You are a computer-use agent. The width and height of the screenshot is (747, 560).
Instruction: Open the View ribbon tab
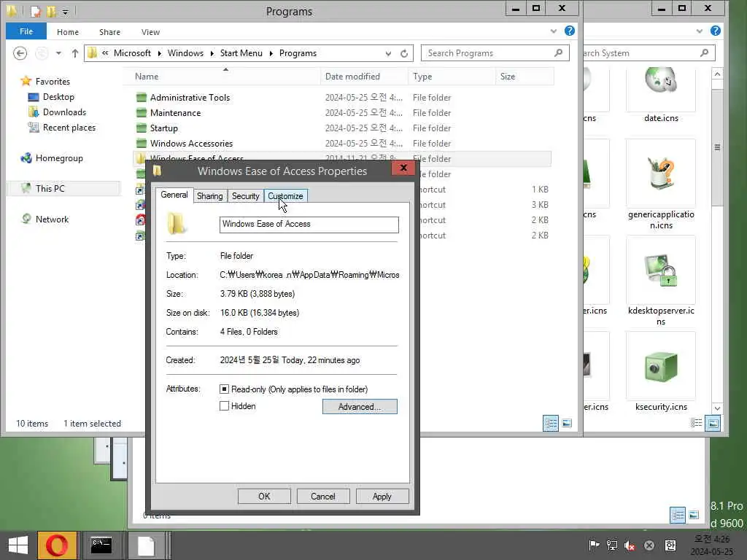coord(150,32)
